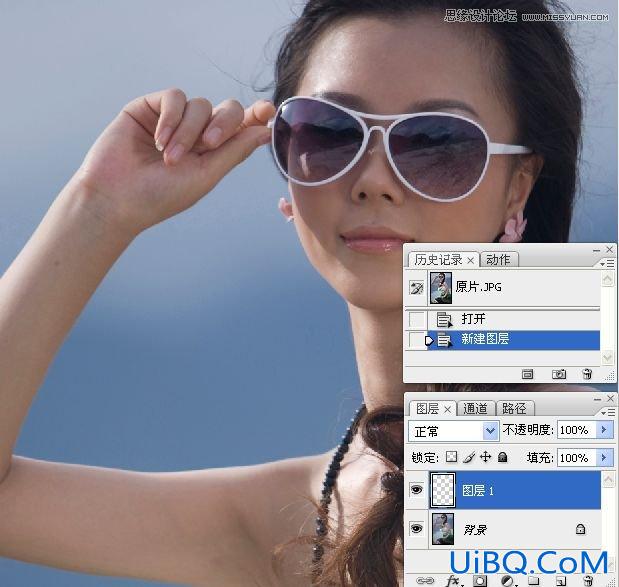
Task: Lock position move icon
Action: click(485, 457)
